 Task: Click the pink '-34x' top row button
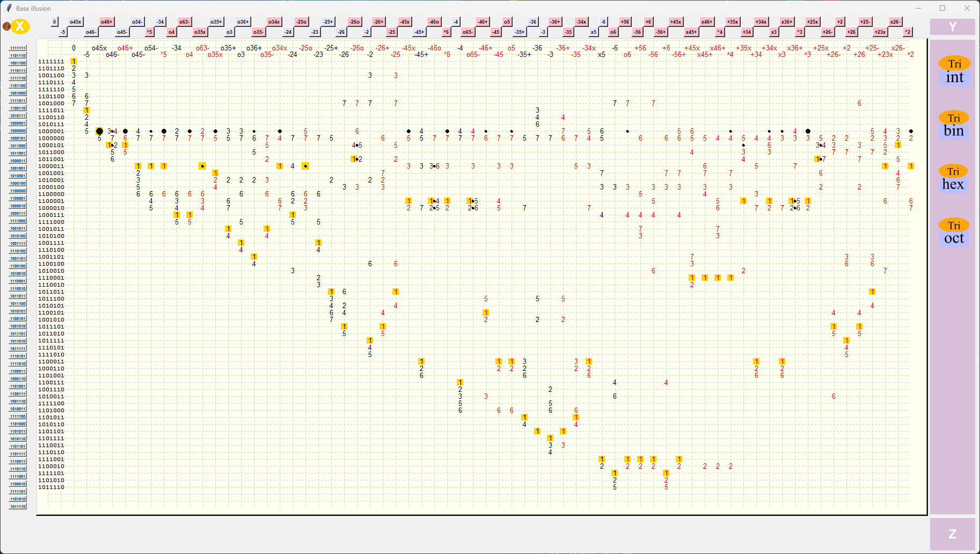coord(581,21)
